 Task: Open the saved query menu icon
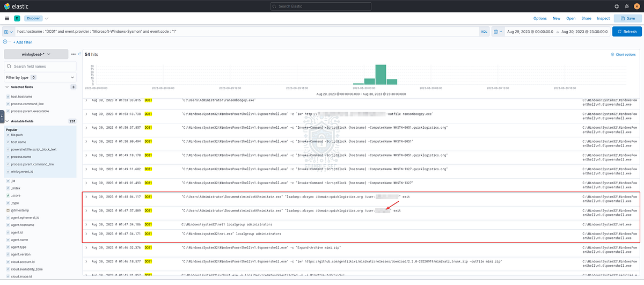click(8, 32)
